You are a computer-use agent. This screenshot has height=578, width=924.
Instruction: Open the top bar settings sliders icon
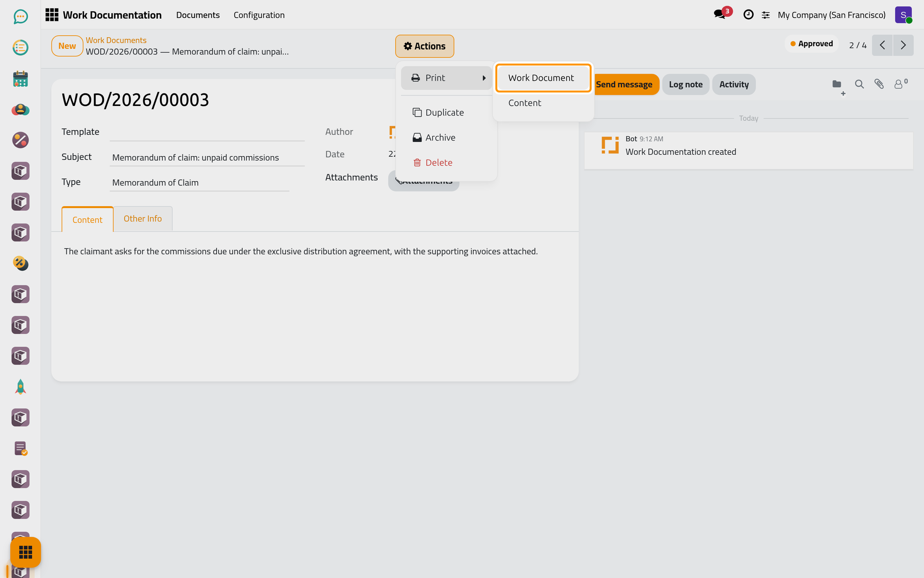pos(766,15)
